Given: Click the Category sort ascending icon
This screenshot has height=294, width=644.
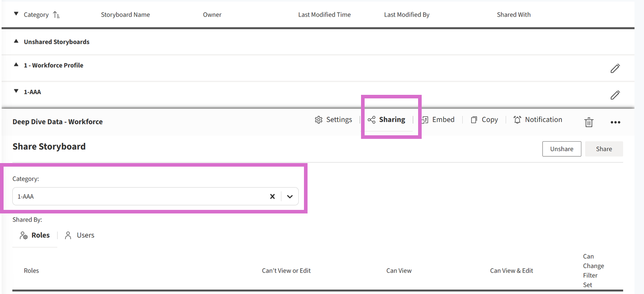Looking at the screenshot, I should [56, 15].
